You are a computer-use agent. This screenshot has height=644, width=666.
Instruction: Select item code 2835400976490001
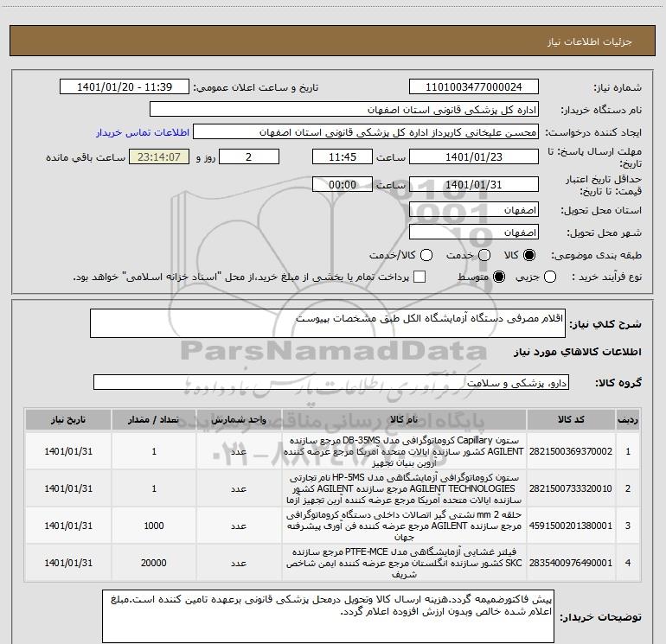pos(571,563)
